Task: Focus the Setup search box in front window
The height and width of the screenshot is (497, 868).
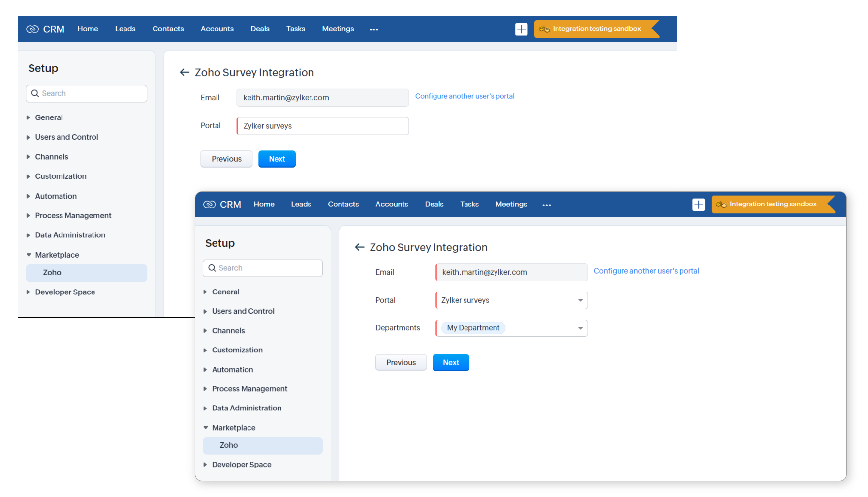Action: click(263, 268)
